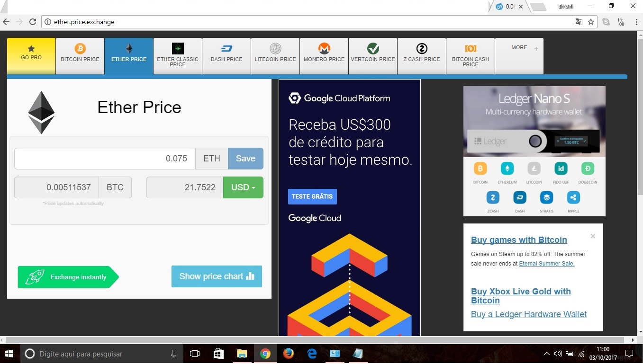Open Ether Classic Price tab
The width and height of the screenshot is (643, 364).
tap(178, 56)
